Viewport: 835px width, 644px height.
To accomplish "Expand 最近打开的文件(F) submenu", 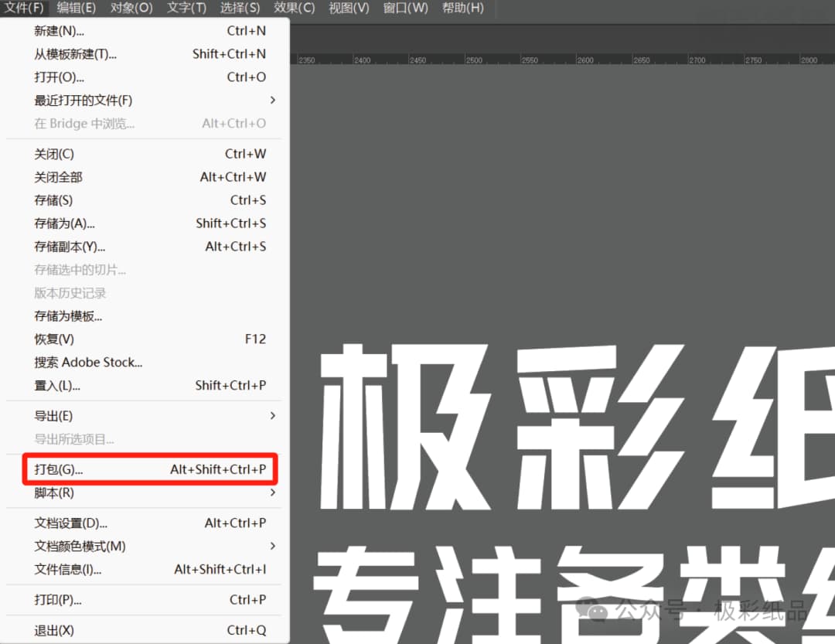I will (145, 101).
